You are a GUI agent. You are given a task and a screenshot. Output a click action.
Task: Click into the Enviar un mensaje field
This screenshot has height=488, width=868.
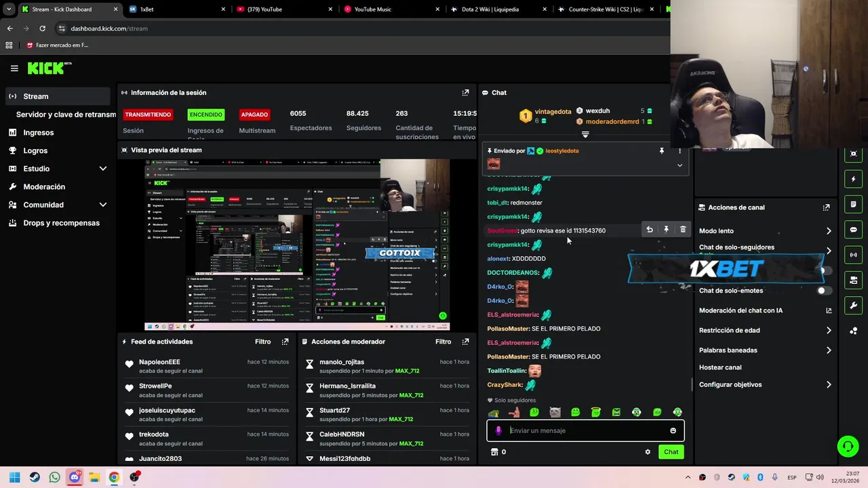tap(585, 430)
